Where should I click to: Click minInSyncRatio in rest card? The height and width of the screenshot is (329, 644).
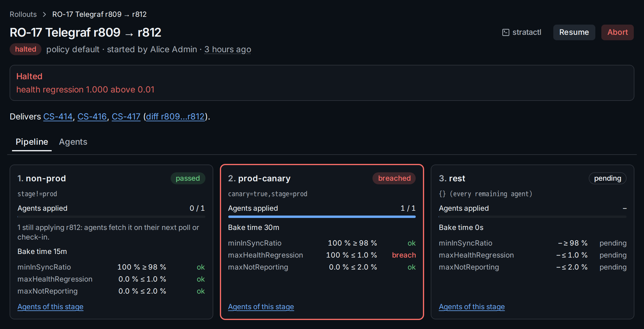(466, 243)
